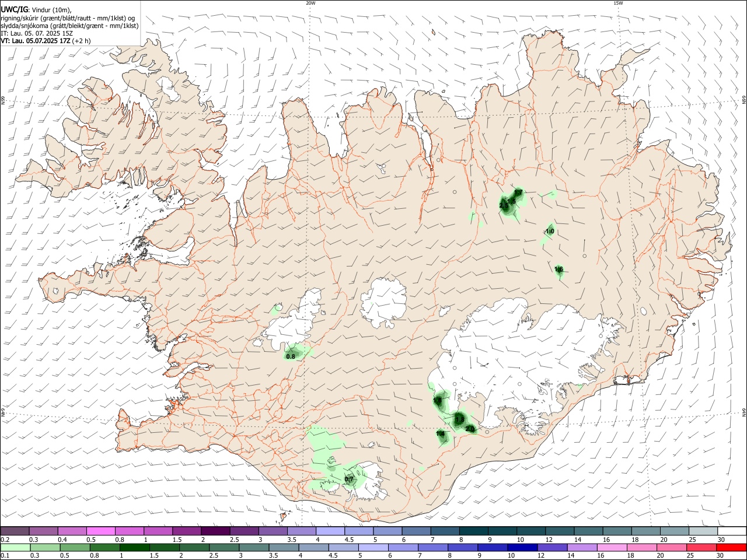Click the palest green swatch labeled 0.1
This screenshot has width=747, height=560.
(15, 547)
